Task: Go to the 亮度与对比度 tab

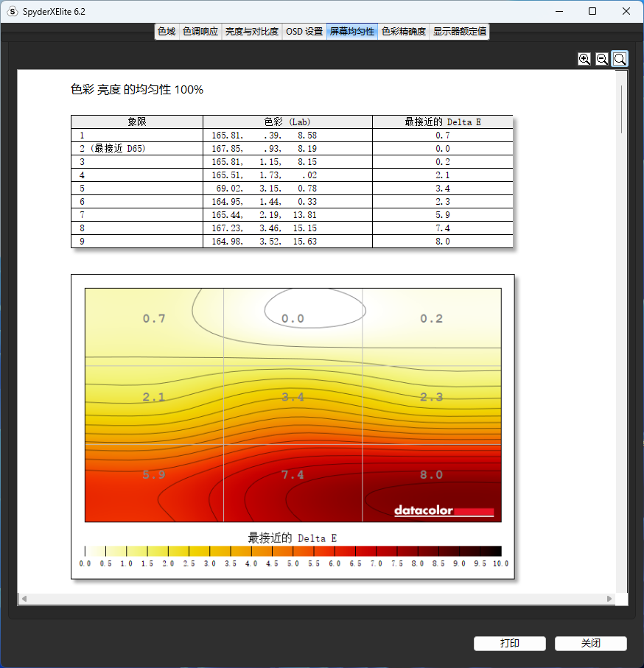Action: (x=252, y=32)
